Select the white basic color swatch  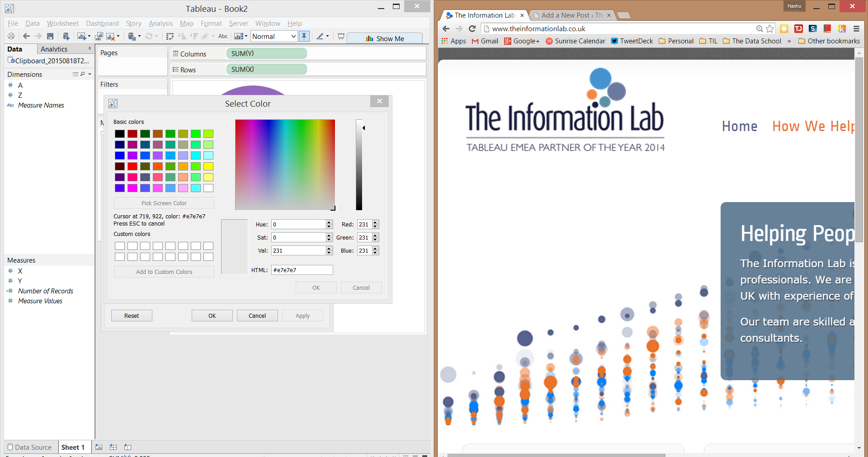click(x=208, y=188)
